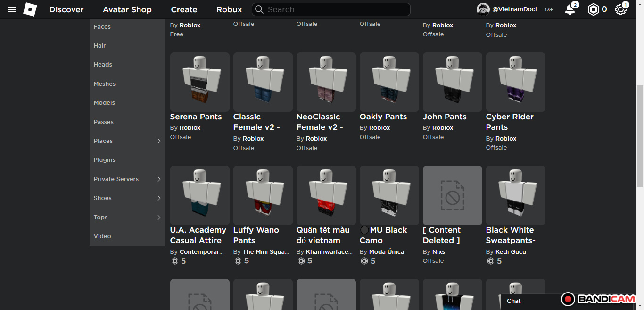
Task: Select the Luffy Wano Pants thumbnail
Action: tap(263, 195)
